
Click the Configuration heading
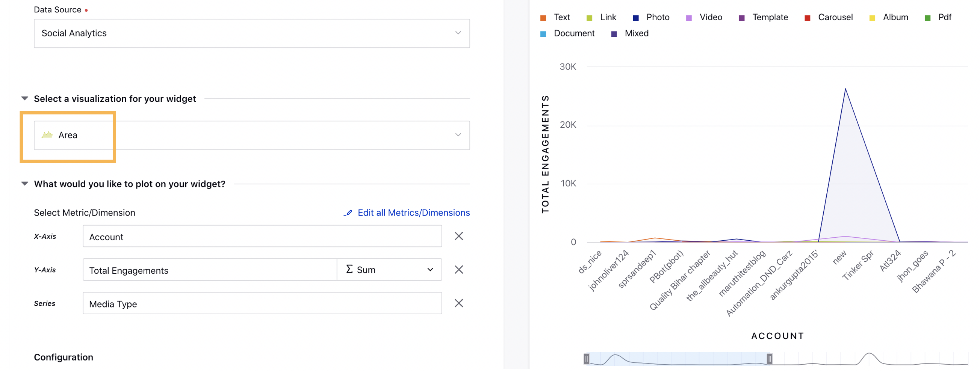click(x=64, y=357)
